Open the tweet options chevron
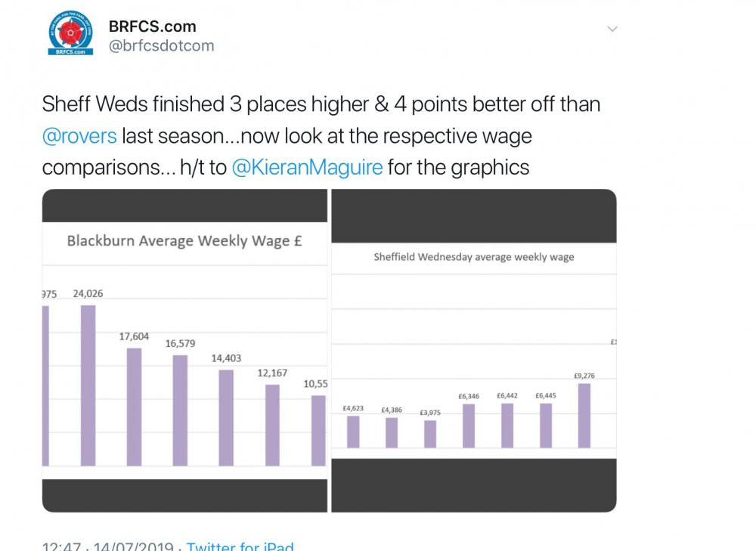 (x=612, y=29)
